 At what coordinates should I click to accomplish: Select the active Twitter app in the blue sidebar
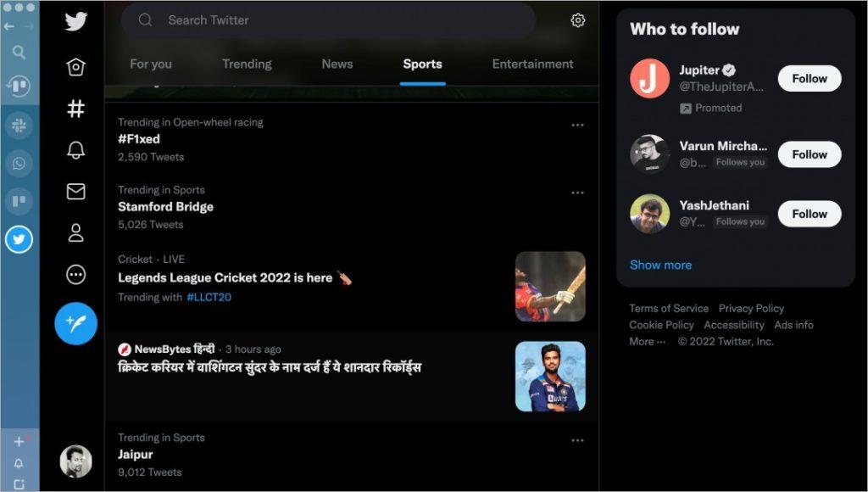click(19, 239)
